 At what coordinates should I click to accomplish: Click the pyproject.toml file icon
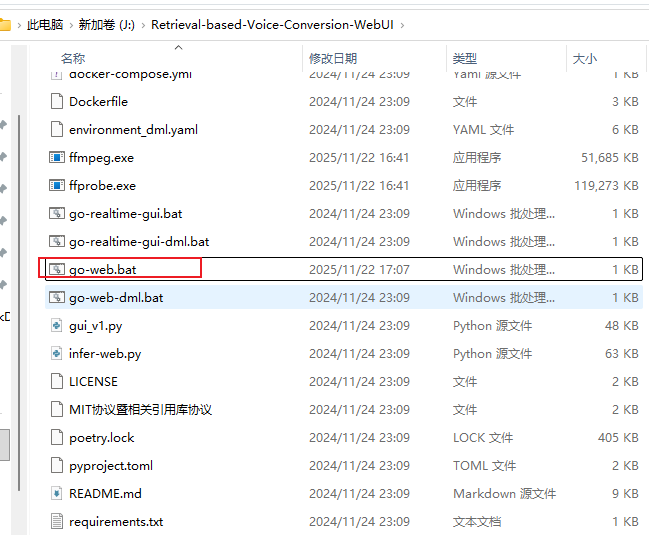coord(57,465)
